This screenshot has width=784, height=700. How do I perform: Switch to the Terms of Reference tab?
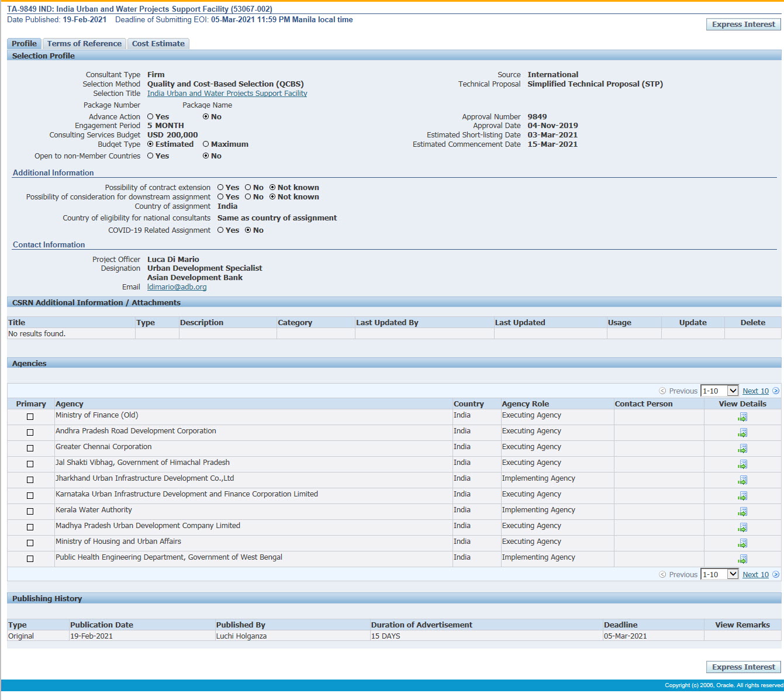[84, 44]
